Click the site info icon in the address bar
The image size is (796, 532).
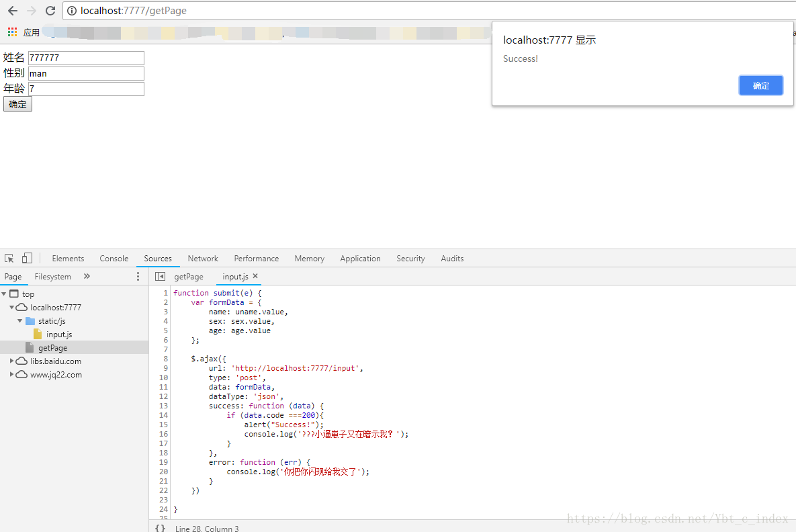pos(72,11)
